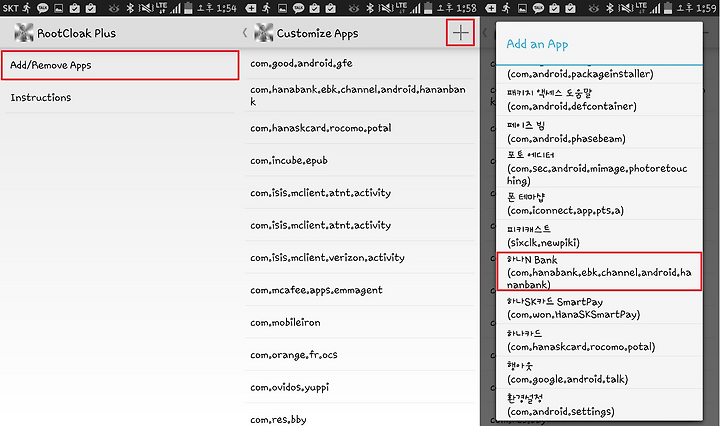720x426 pixels.
Task: Select hanabank package row in Customize Apps list
Action: (360, 95)
